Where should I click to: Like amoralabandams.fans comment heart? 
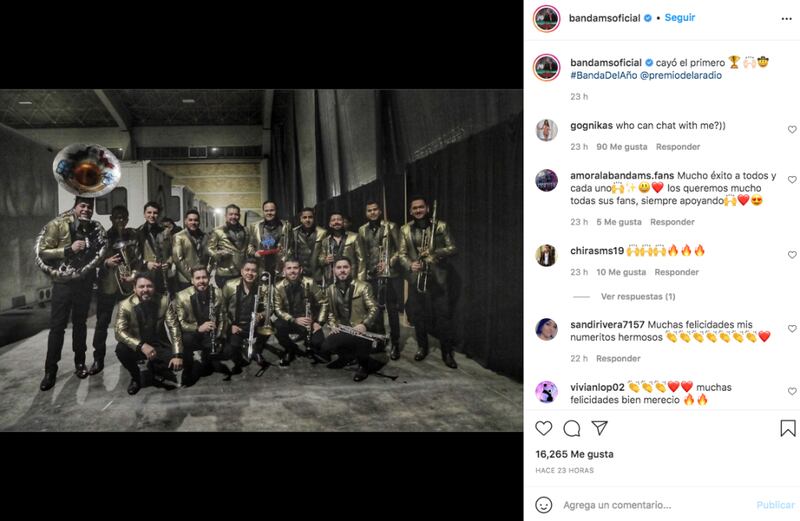(792, 180)
